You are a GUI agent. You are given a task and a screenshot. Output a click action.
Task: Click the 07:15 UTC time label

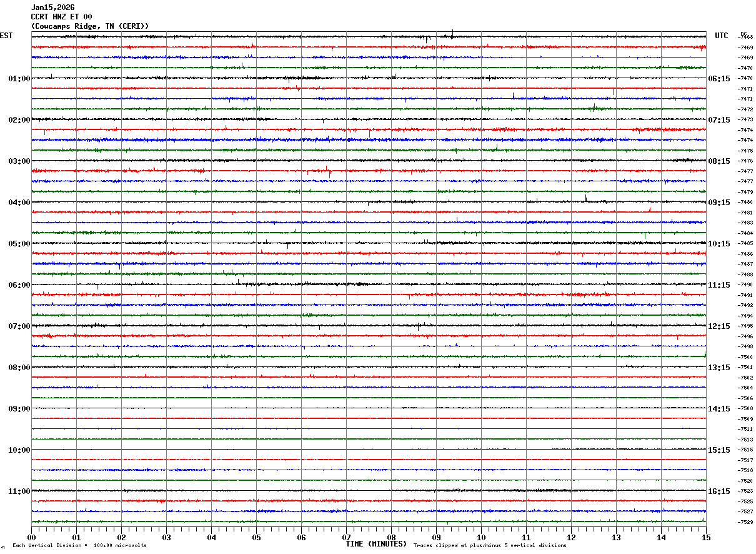tap(719, 120)
